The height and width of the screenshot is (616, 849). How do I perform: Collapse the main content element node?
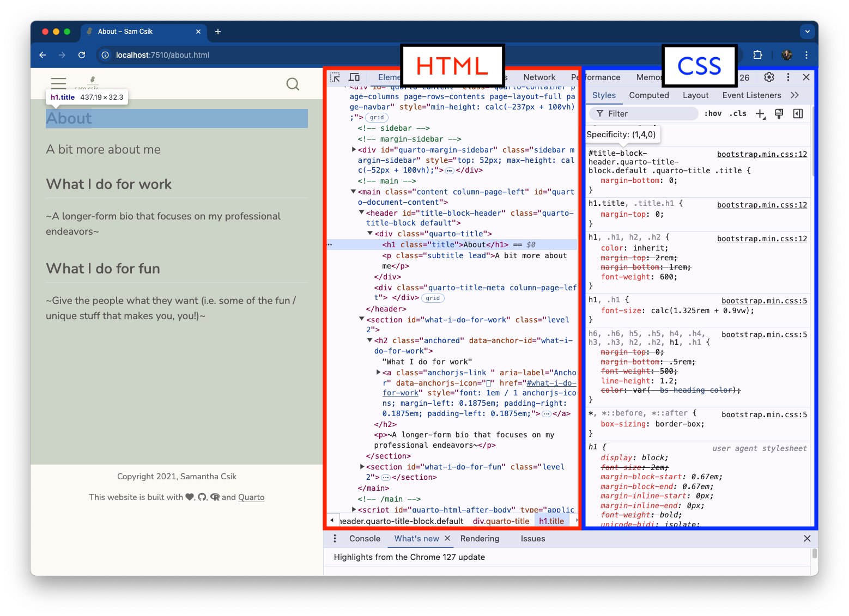point(353,192)
